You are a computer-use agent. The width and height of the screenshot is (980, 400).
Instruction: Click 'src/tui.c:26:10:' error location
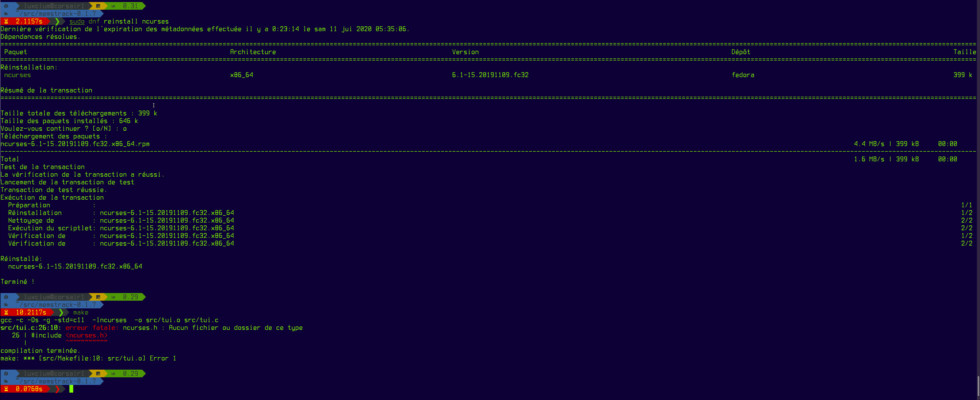pyautogui.click(x=31, y=327)
